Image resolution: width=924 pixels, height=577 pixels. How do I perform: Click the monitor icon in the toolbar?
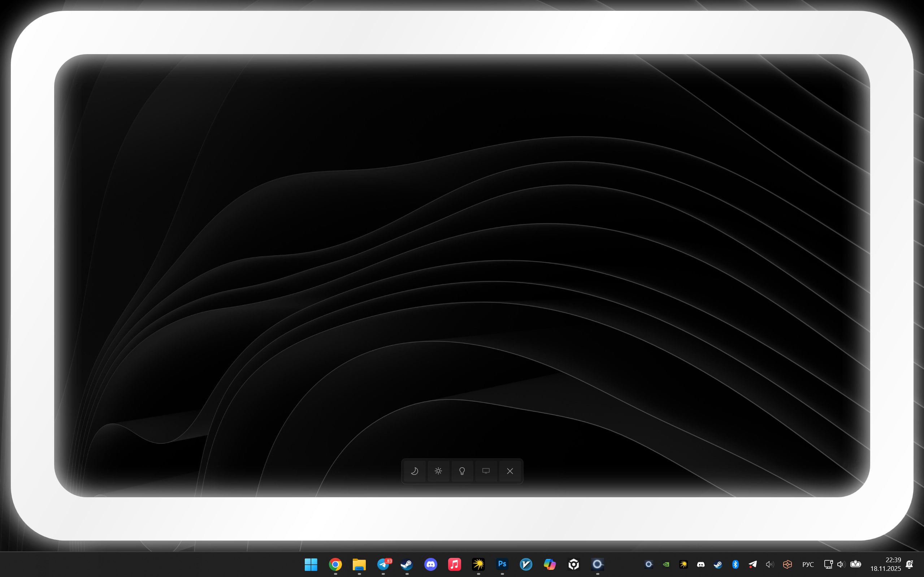tap(486, 471)
